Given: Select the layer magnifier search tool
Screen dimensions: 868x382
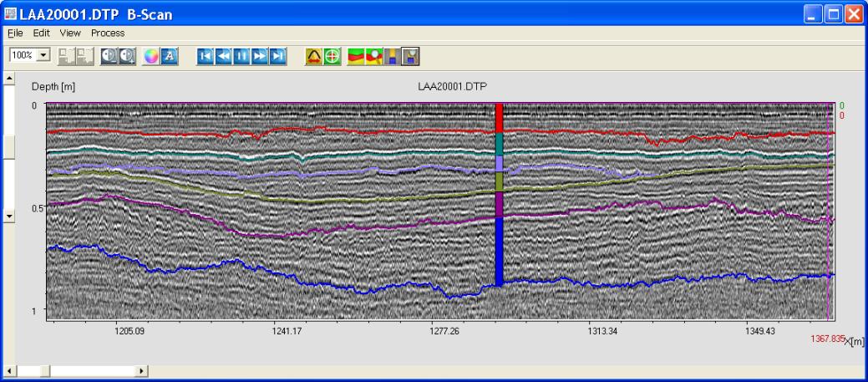Looking at the screenshot, I should (x=374, y=56).
